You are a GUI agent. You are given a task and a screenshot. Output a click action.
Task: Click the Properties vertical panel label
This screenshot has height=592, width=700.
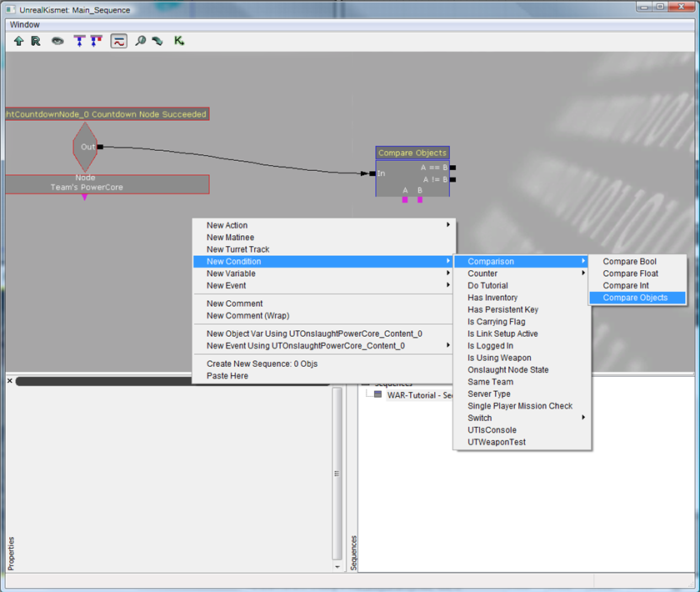pyautogui.click(x=11, y=554)
